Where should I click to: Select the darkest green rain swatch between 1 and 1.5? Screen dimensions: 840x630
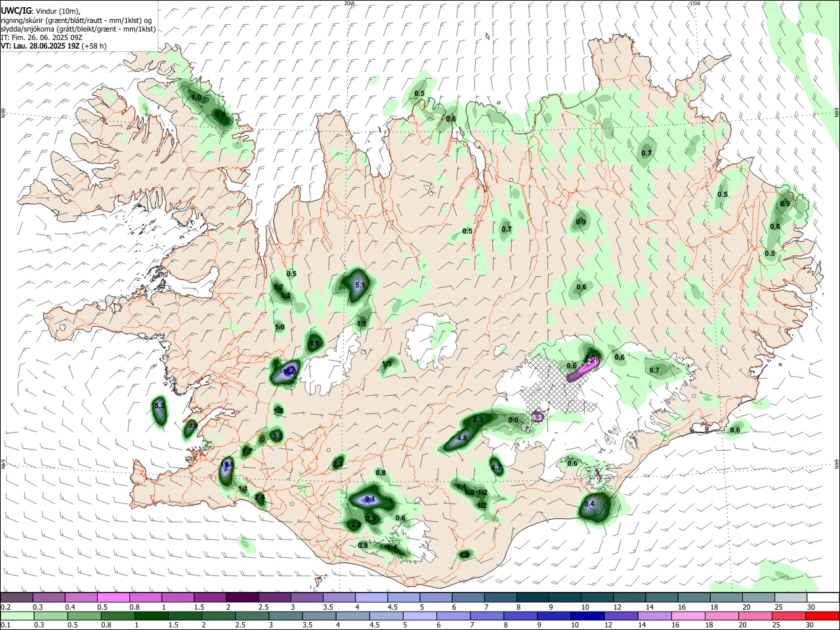tap(152, 616)
